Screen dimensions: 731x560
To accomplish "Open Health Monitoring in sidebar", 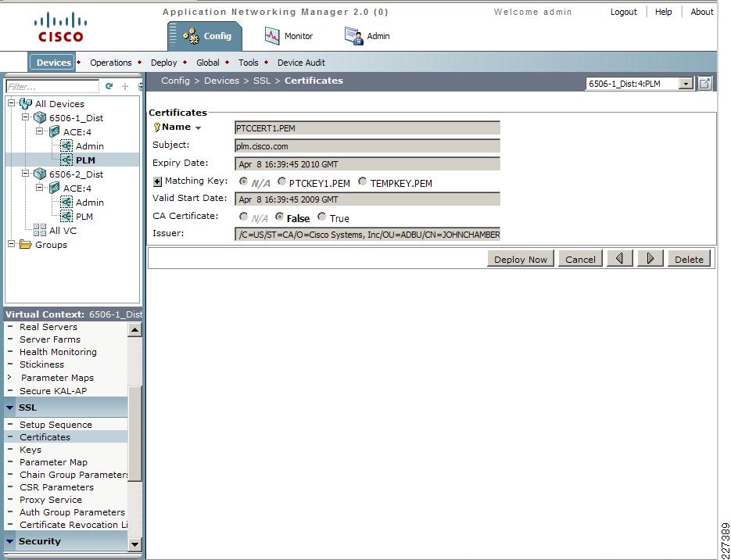I will 58,352.
